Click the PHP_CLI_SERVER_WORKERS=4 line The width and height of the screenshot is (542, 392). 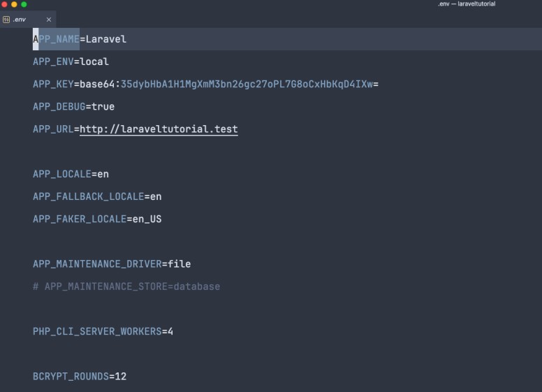pos(103,331)
